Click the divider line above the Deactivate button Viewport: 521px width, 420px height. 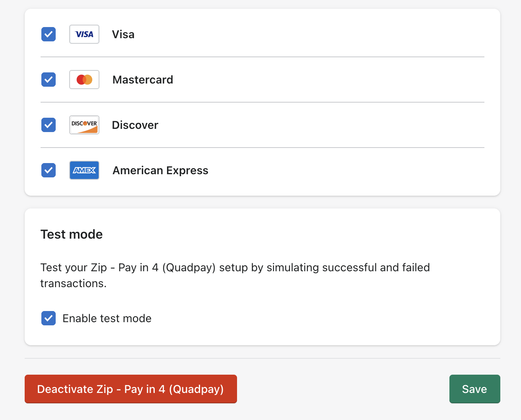click(262, 358)
